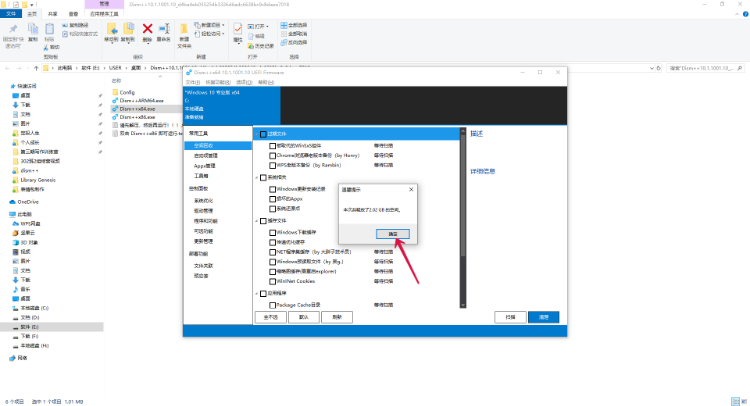
Task: Toggle the 系统相关 category checkbox
Action: point(263,177)
